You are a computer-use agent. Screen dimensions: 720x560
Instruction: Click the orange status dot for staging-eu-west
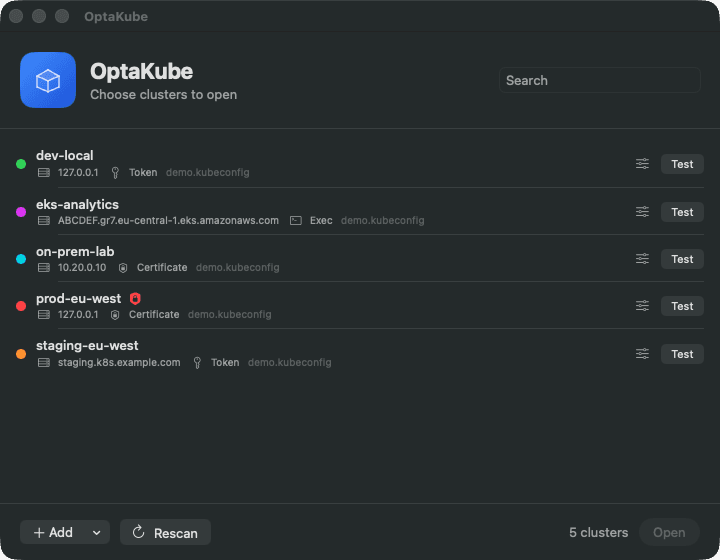click(x=21, y=354)
